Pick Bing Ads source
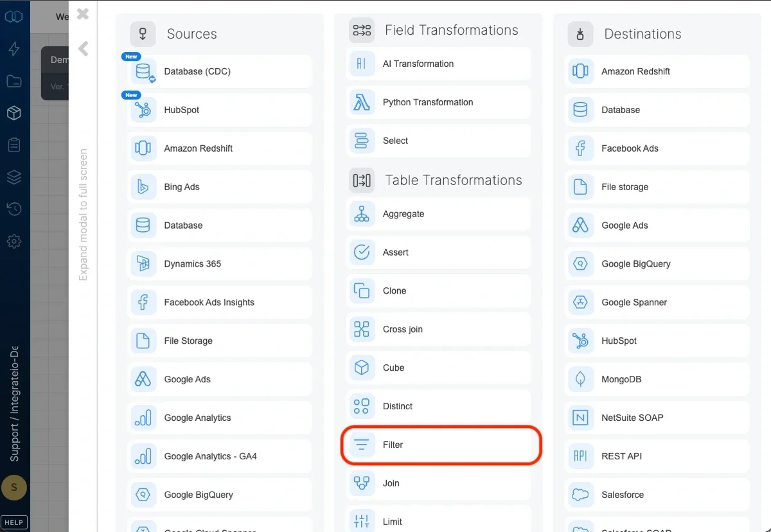771x532 pixels. click(220, 187)
